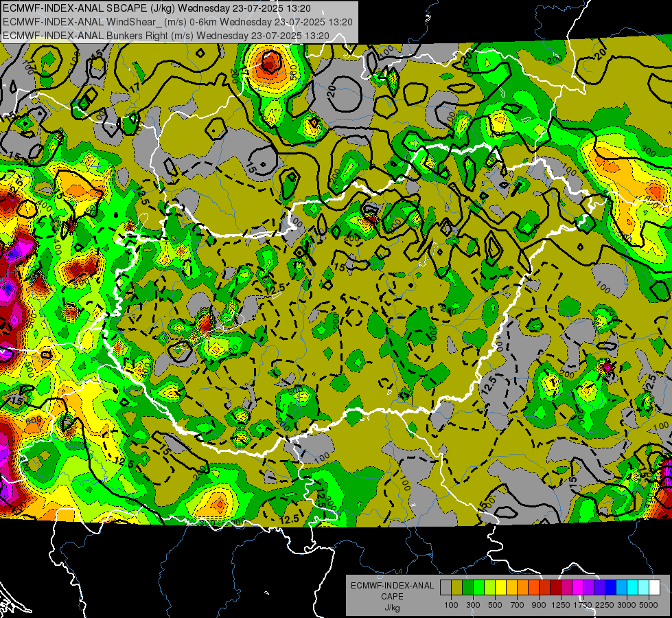
Task: Pick the cyan legend swatch
Action: point(633,588)
